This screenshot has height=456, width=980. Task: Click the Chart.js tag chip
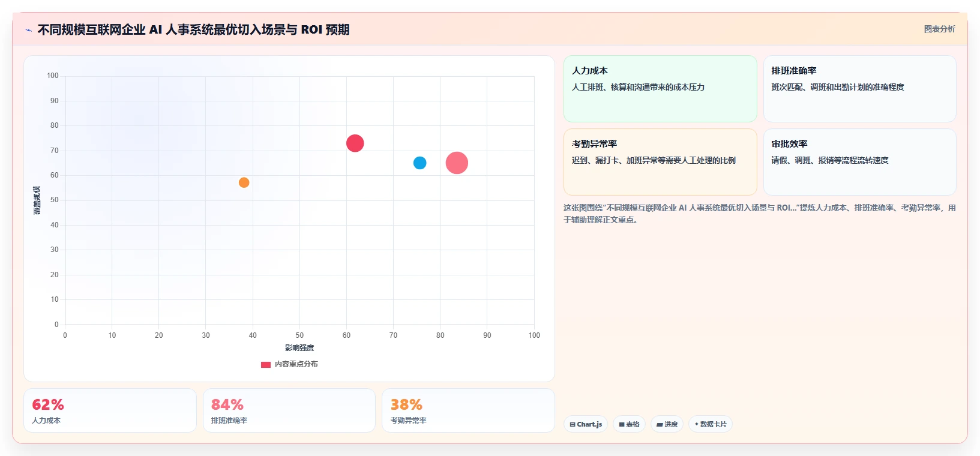click(586, 424)
